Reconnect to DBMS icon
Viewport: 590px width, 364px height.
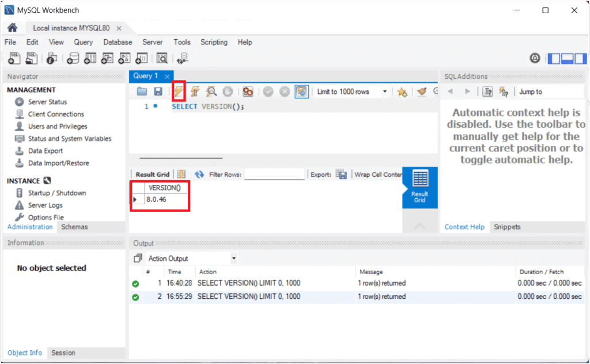[x=183, y=58]
